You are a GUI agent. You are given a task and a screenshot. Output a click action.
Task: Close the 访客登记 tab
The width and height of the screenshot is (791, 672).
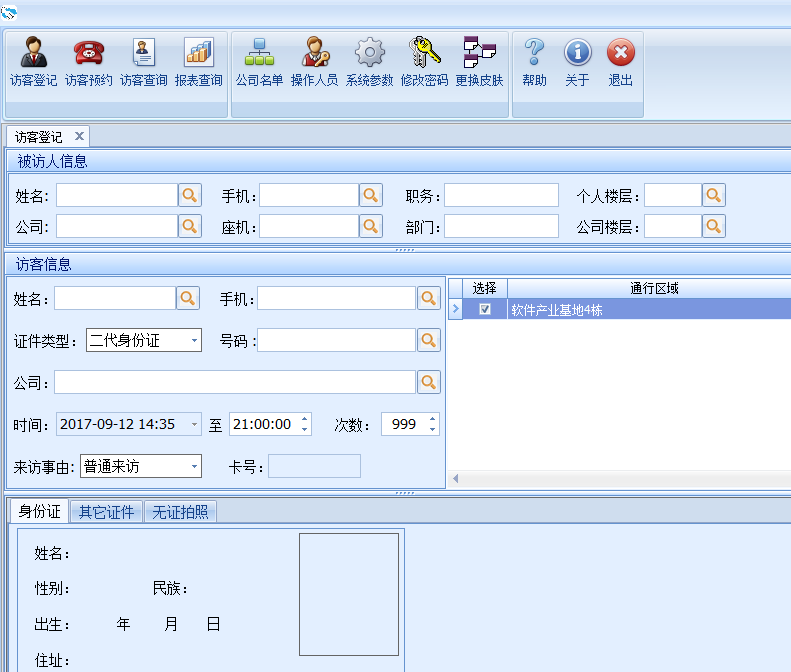(x=79, y=136)
